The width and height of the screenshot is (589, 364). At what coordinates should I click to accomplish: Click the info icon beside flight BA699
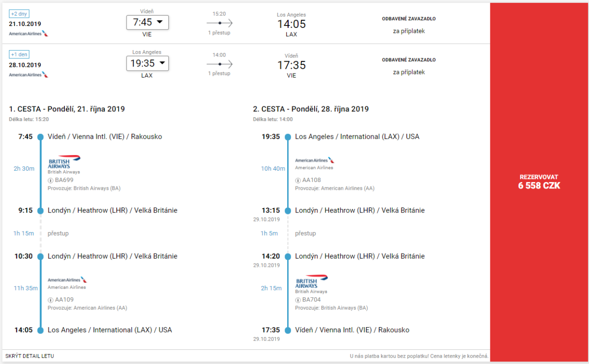pos(51,180)
